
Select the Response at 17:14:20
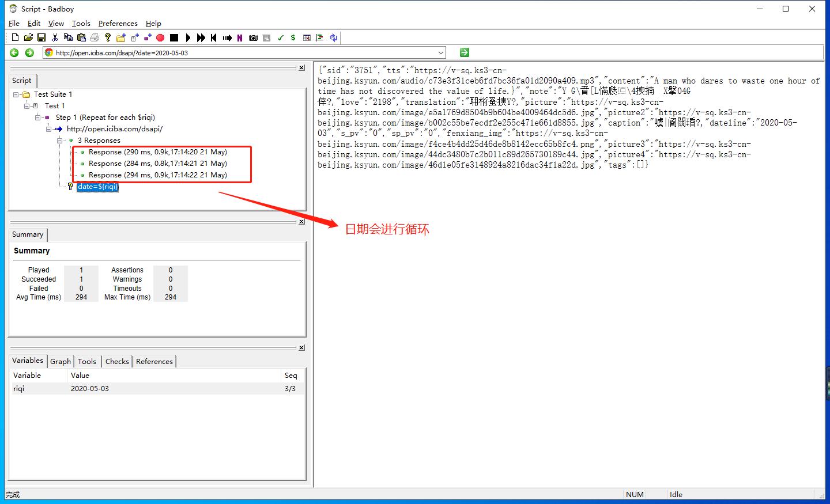(158, 152)
